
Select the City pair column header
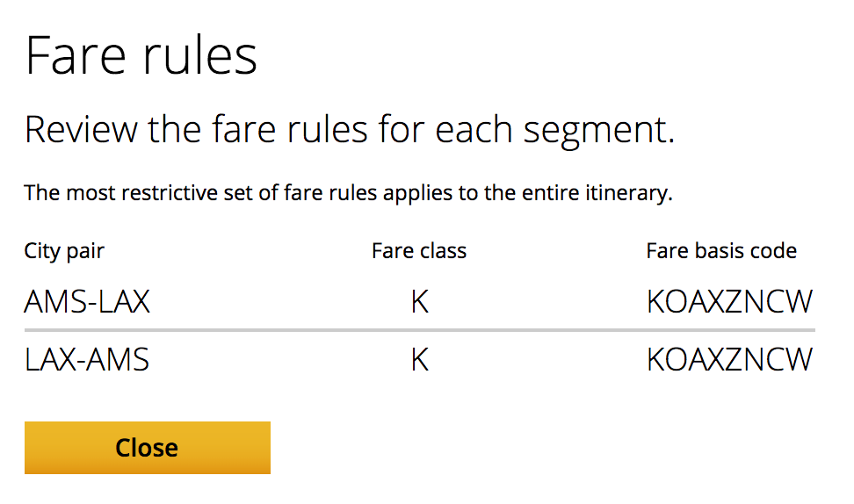(x=64, y=251)
